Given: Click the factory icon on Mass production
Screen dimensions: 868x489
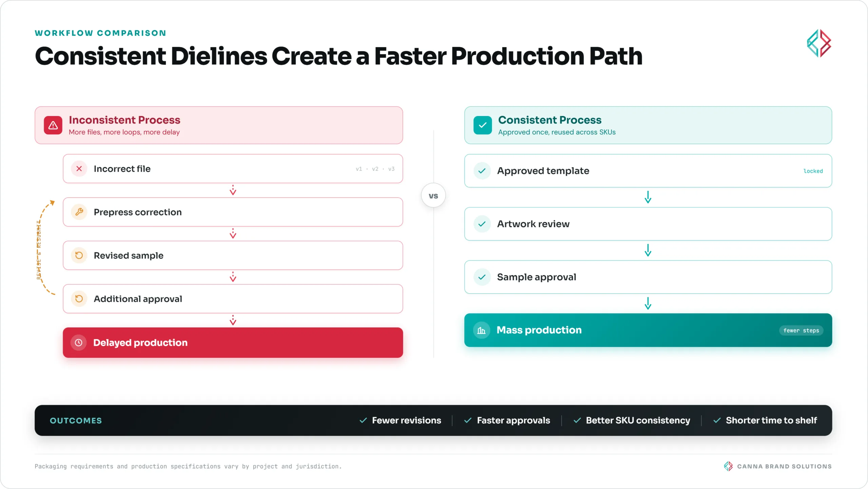Looking at the screenshot, I should pos(481,330).
